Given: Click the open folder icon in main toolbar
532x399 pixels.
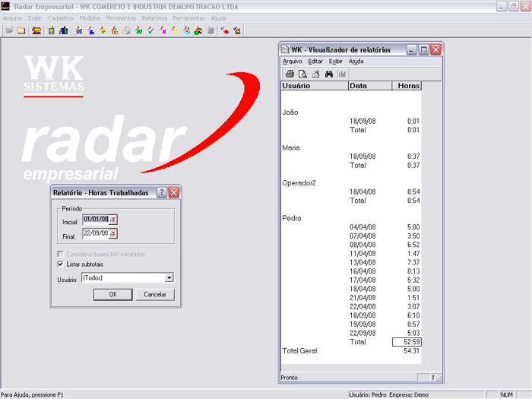Looking at the screenshot, I should 10,30.
